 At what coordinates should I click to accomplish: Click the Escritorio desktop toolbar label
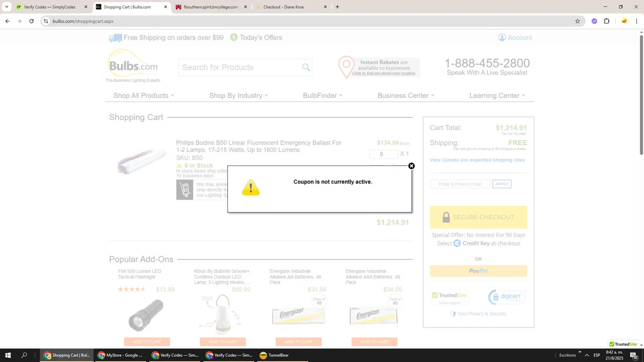tap(568, 355)
